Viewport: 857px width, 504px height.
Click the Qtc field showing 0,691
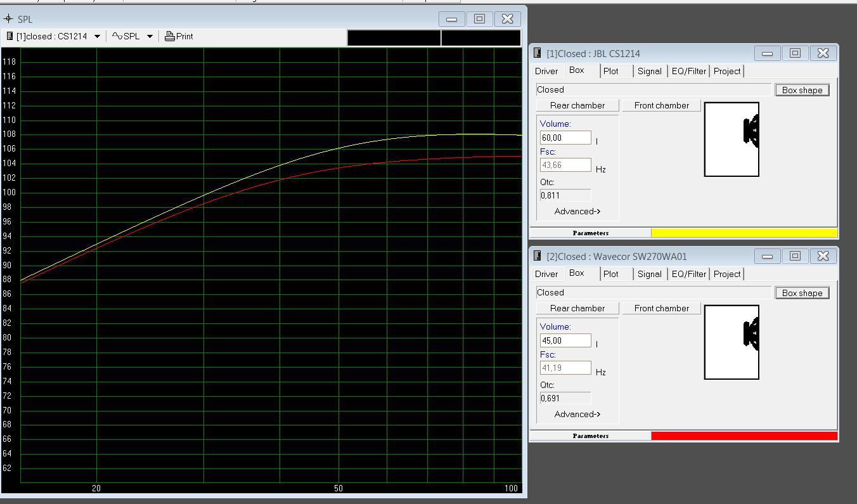click(565, 398)
